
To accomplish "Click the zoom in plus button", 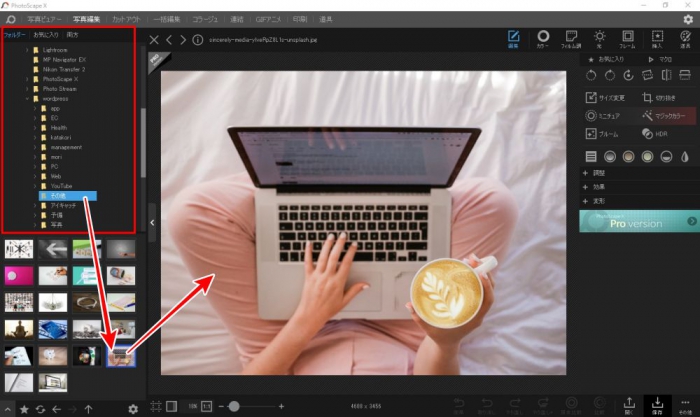I will click(281, 406).
